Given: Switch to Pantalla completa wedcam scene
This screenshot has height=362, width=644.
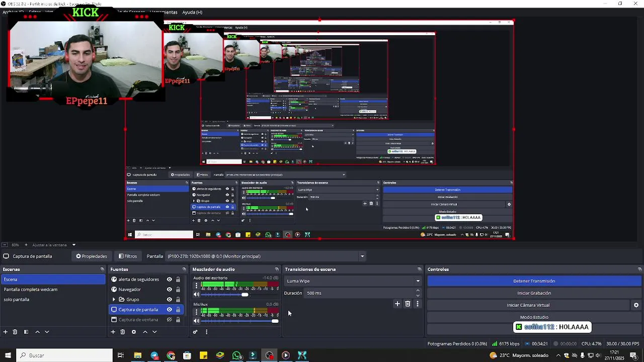Looking at the screenshot, I should pos(53,290).
